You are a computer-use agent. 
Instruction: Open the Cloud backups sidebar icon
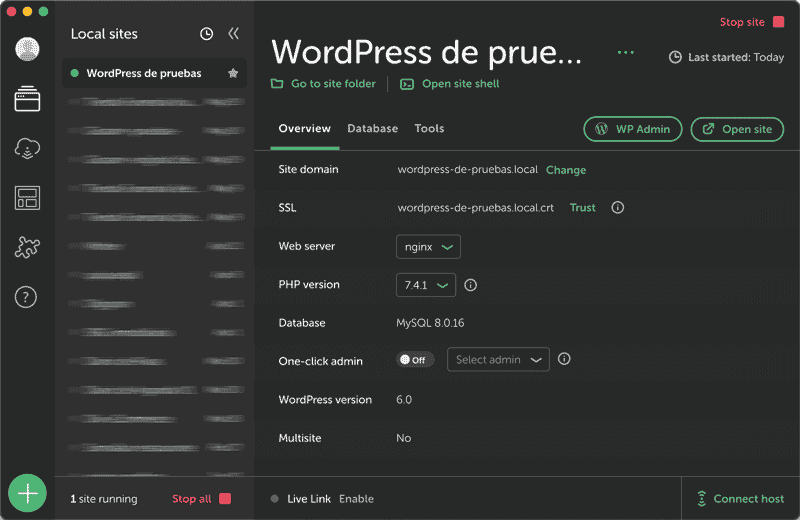click(27, 148)
